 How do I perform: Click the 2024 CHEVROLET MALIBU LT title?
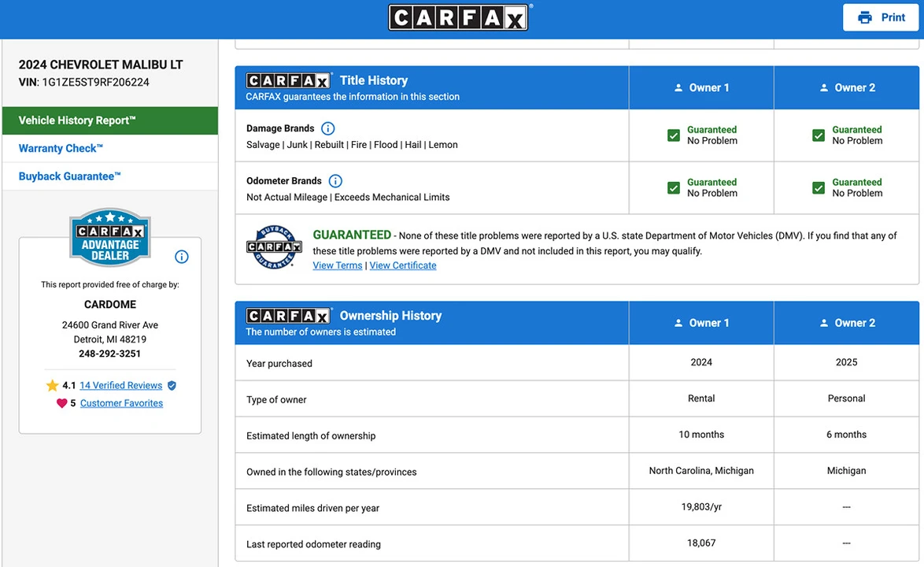tap(101, 65)
